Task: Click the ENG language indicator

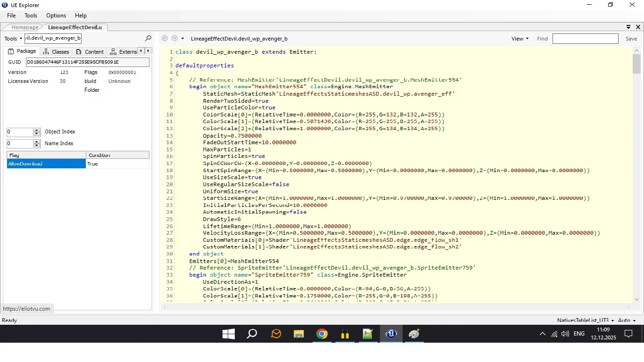Action: (579, 334)
